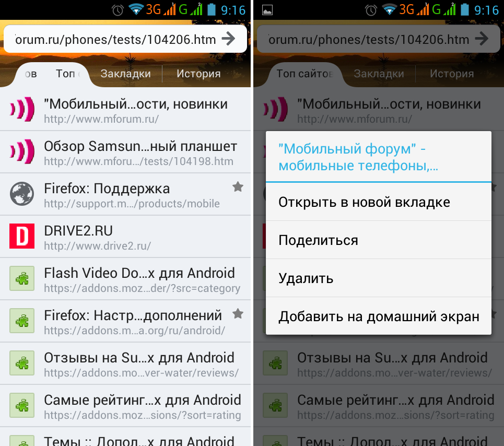Tap puzzle icon for Отзывы на Su, right
Image resolution: width=504 pixels, height=446 pixels.
pos(275,363)
